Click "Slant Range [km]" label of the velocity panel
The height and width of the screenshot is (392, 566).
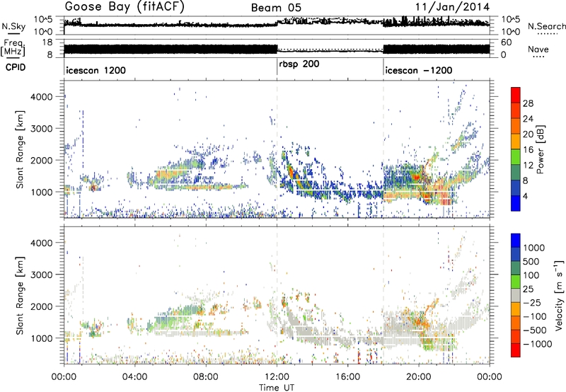pos(20,296)
